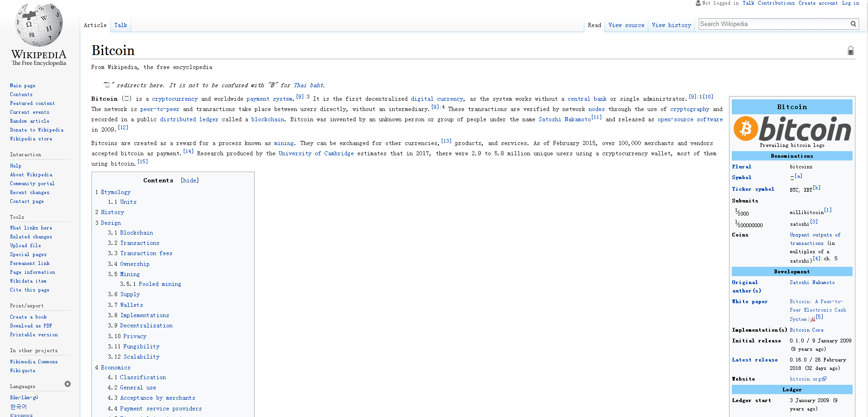Click Ticker symbol label in infobox
This screenshot has width=868, height=417.
(x=753, y=189)
